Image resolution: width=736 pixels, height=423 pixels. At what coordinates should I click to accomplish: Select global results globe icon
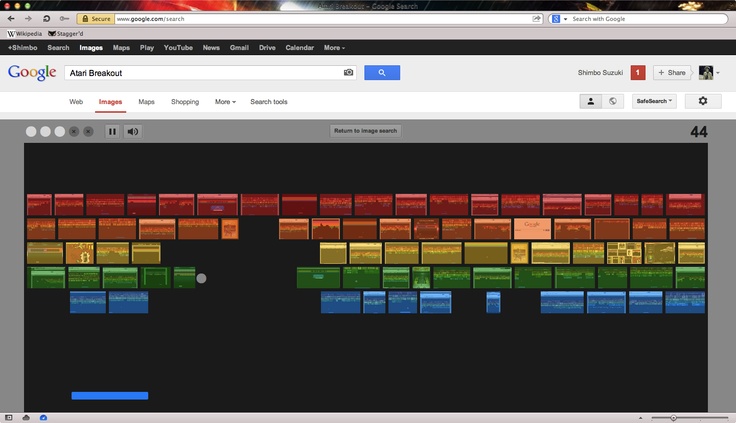point(613,101)
